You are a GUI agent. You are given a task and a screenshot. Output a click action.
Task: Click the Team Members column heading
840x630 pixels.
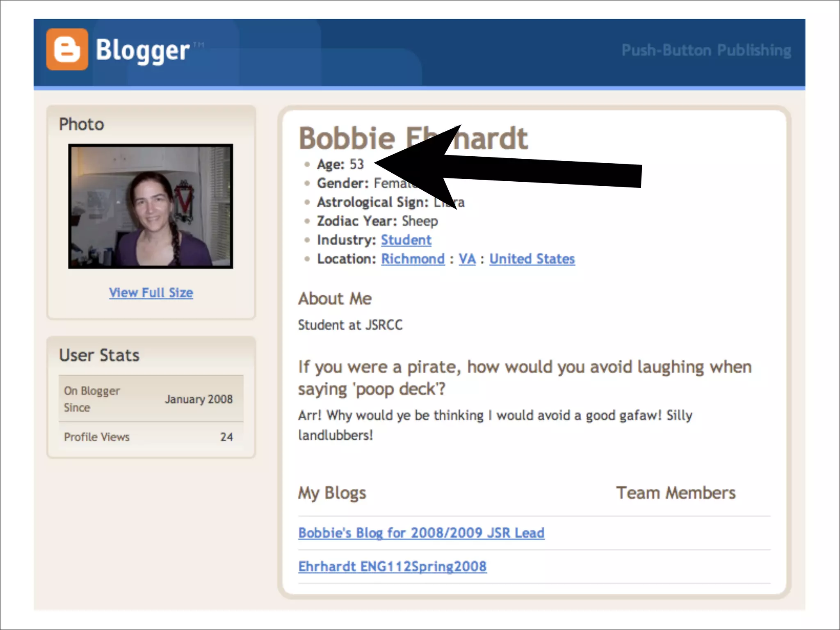click(x=676, y=493)
